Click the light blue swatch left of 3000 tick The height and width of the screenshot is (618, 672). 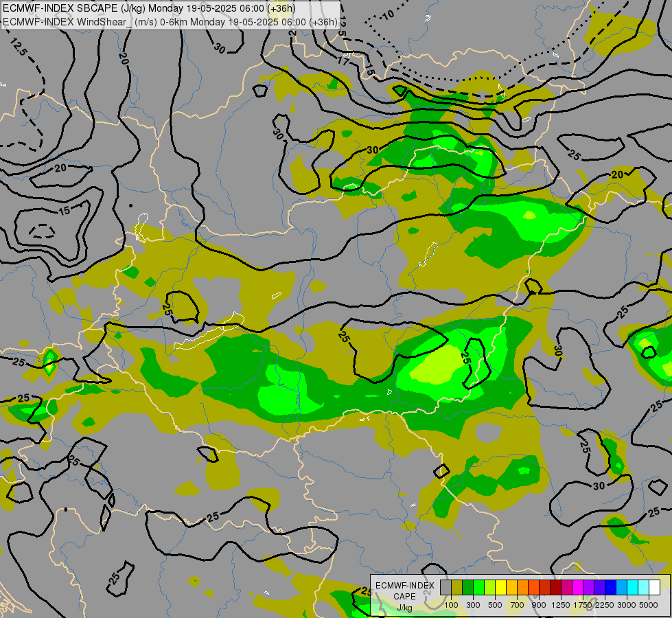(x=622, y=588)
